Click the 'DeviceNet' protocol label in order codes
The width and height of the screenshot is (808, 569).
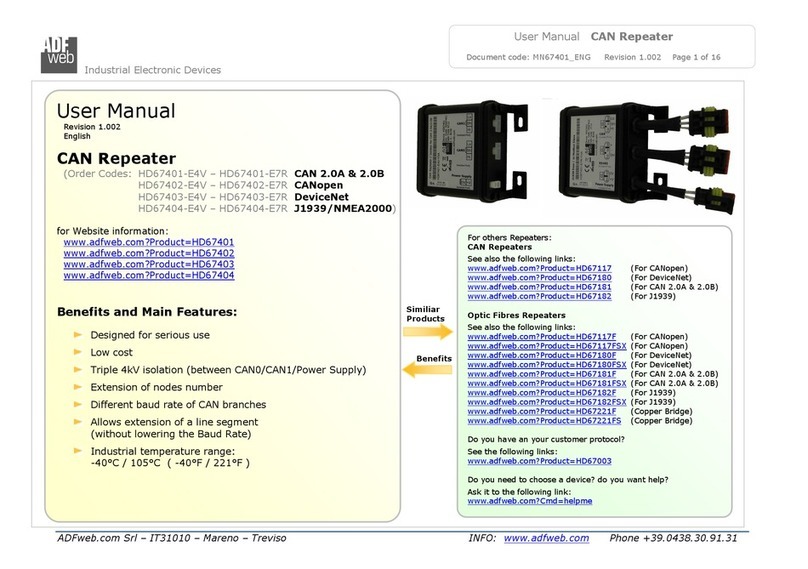tap(322, 197)
